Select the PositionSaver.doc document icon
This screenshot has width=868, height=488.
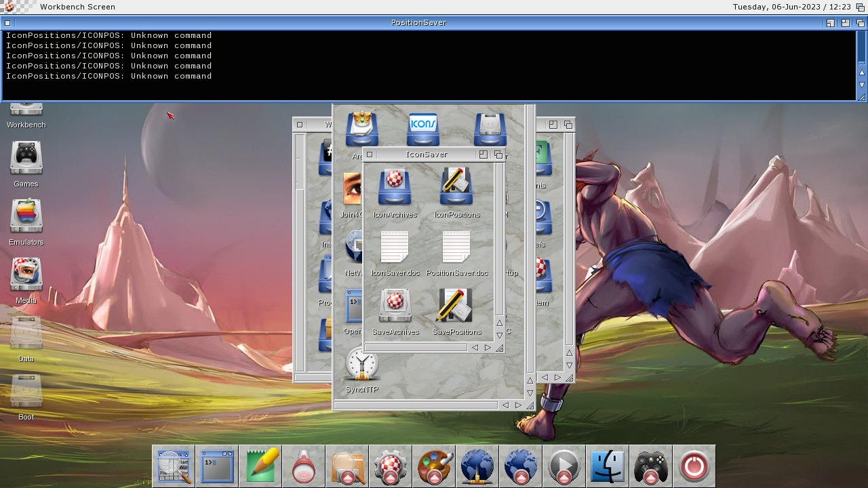[456, 247]
